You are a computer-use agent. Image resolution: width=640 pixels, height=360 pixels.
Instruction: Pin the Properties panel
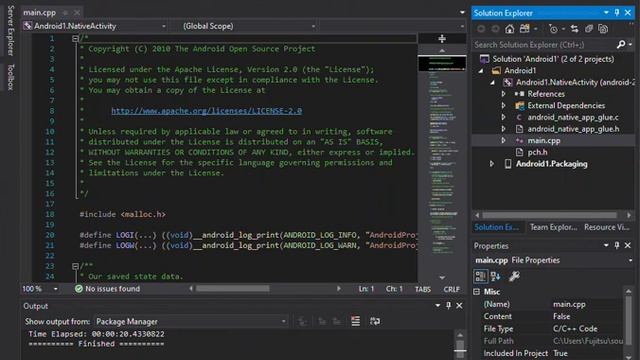coord(617,245)
